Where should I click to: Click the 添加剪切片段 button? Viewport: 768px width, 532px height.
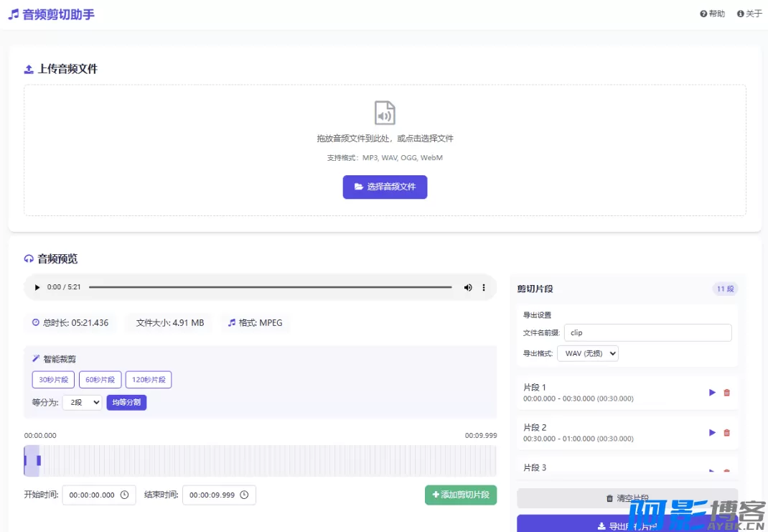pos(460,495)
